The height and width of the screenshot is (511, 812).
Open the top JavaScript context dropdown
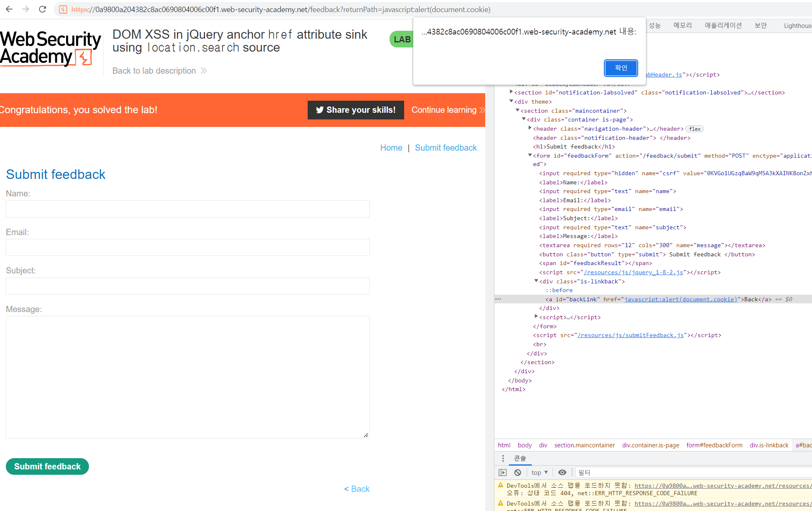pos(540,472)
